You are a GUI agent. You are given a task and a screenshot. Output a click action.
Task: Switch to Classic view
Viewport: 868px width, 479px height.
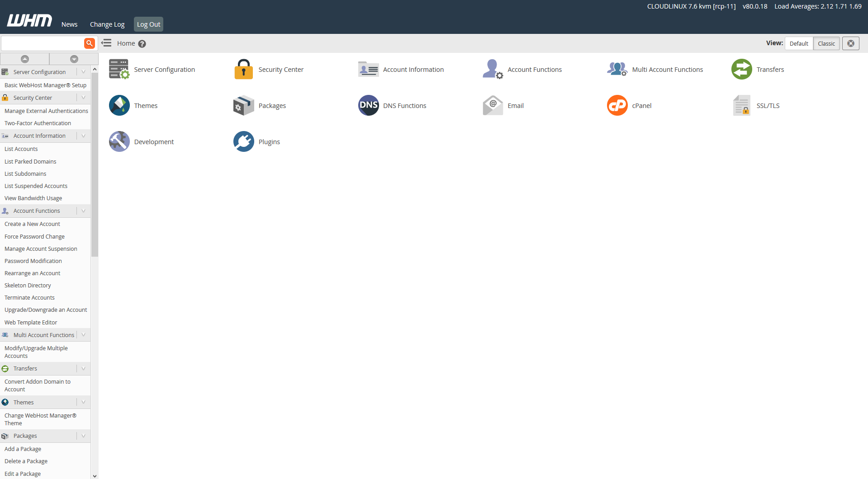click(826, 43)
